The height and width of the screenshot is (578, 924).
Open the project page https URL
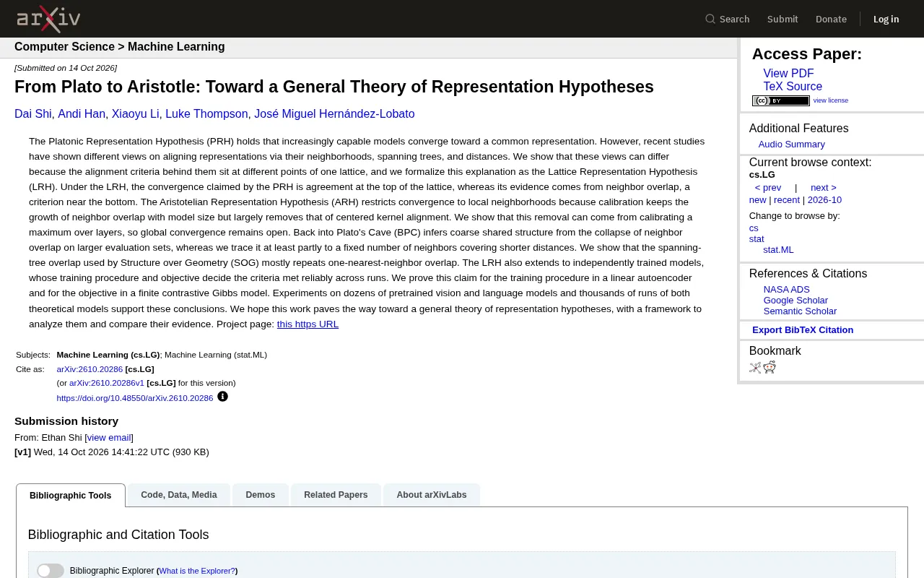point(308,324)
